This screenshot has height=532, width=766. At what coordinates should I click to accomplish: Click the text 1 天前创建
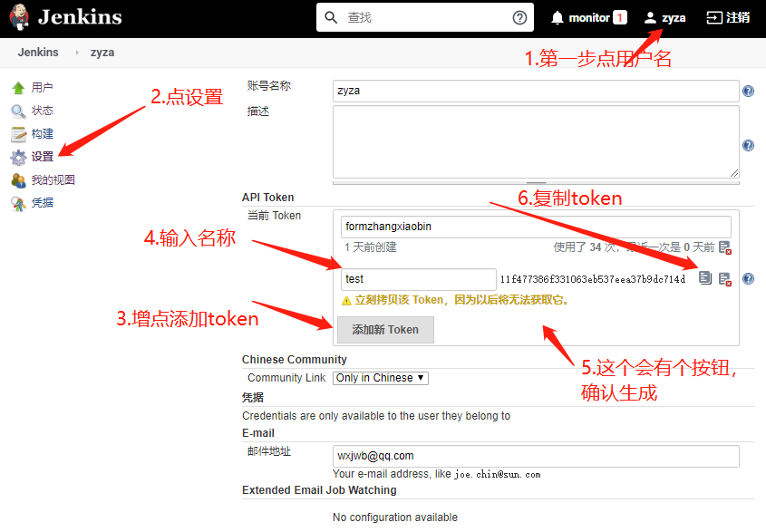point(370,247)
